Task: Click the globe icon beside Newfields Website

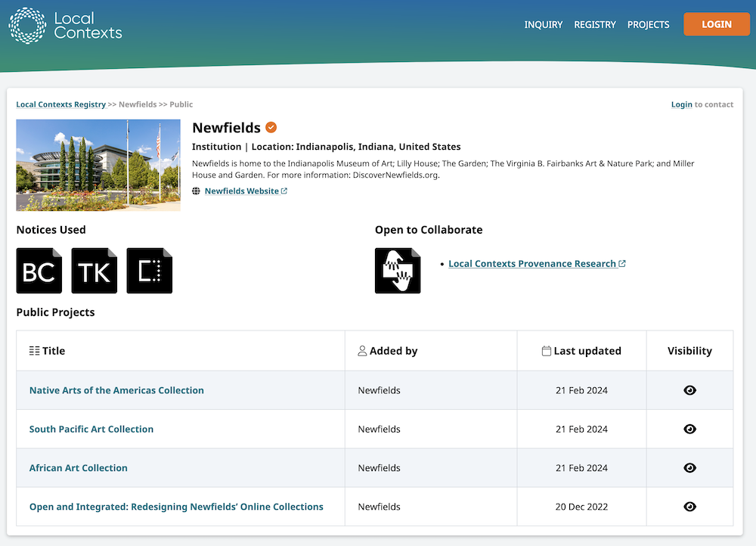Action: pos(197,191)
